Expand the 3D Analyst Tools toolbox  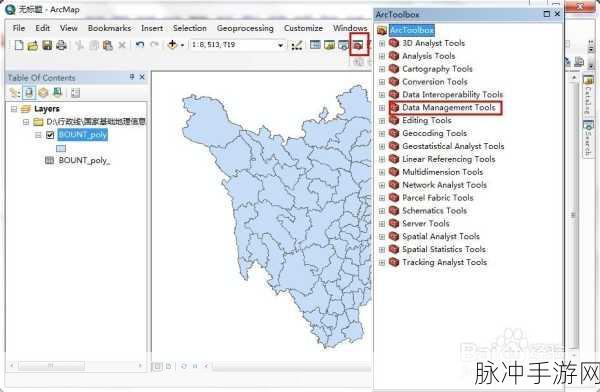[x=382, y=44]
